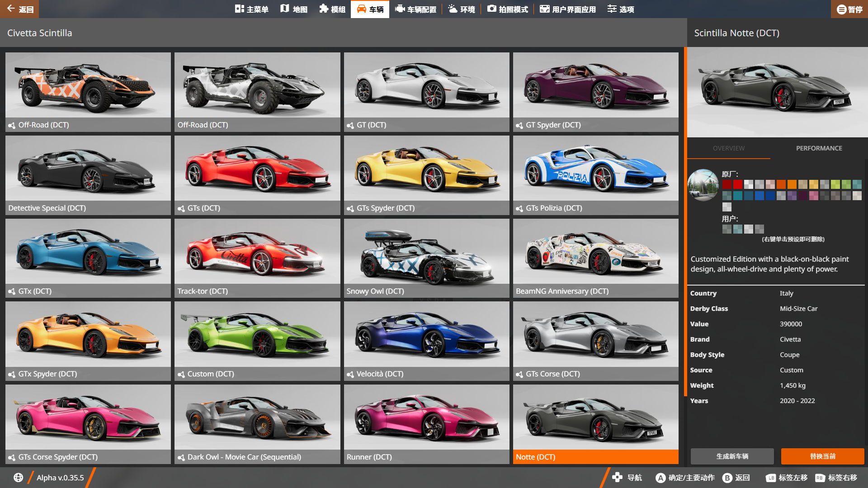Click the Alpha v.0.35.5 version label
This screenshot has height=488, width=868.
coord(60,478)
